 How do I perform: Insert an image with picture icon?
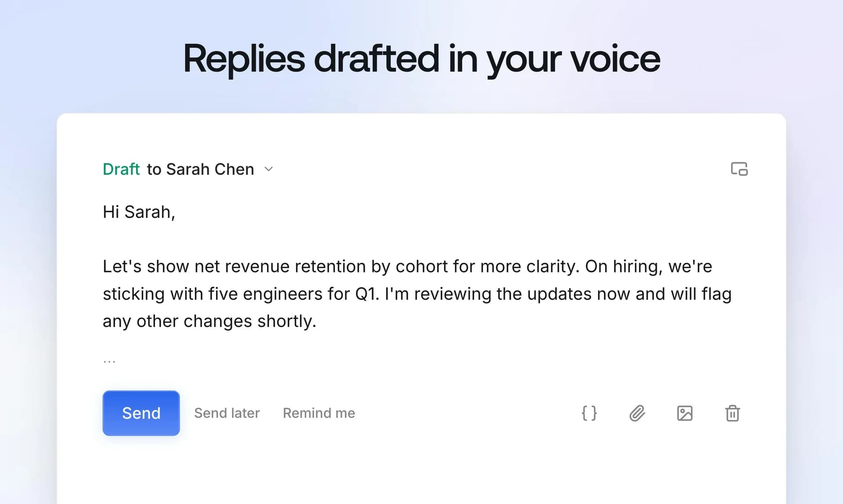click(685, 413)
